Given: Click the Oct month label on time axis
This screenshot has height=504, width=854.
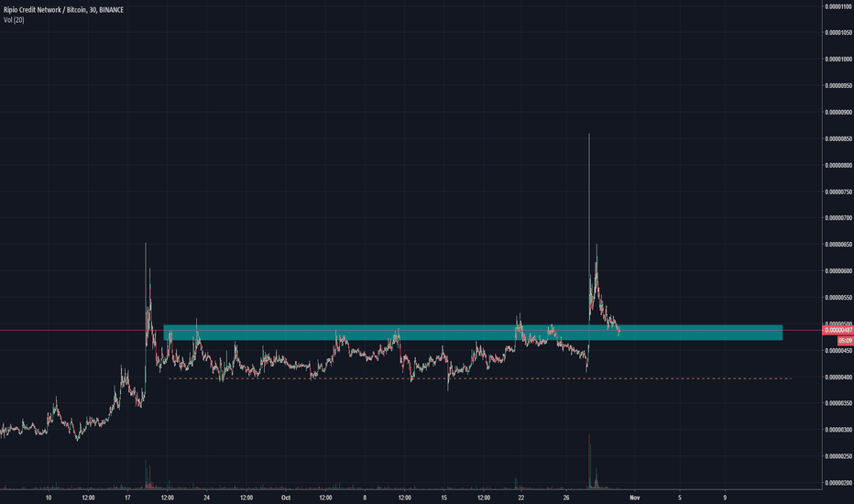Looking at the screenshot, I should click(x=285, y=498).
